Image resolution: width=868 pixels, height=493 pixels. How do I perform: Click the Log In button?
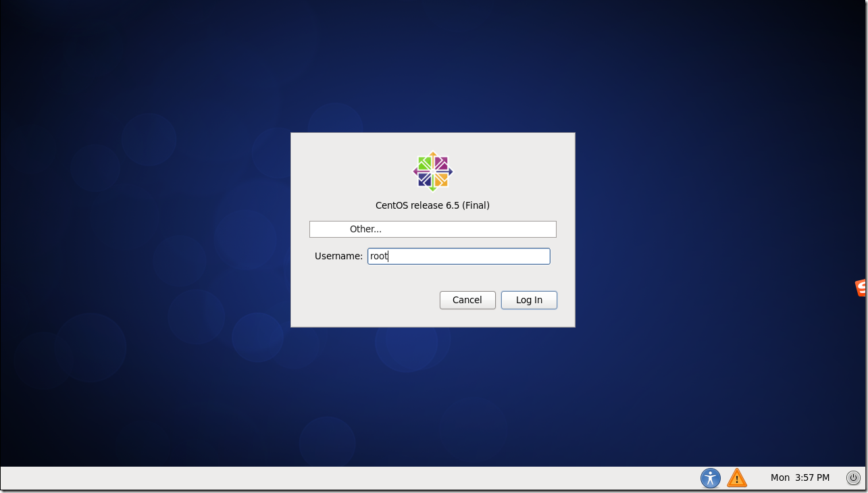point(529,300)
